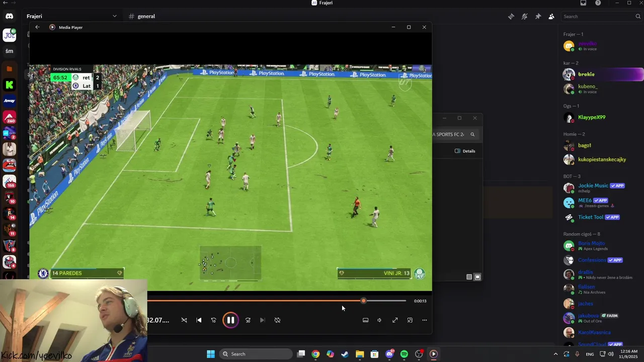
Task: Open clock and date flyout
Action: 629,354
